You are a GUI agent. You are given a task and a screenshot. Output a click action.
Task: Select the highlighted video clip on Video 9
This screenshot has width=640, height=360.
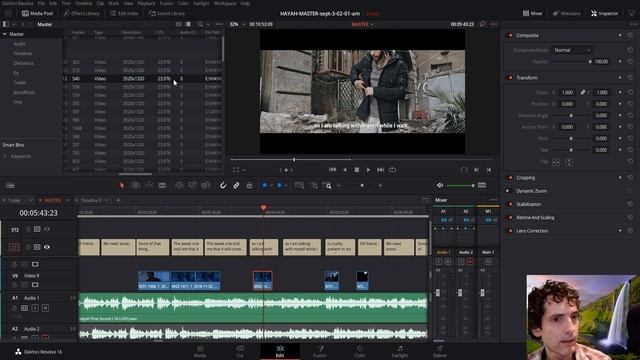[x=262, y=280]
